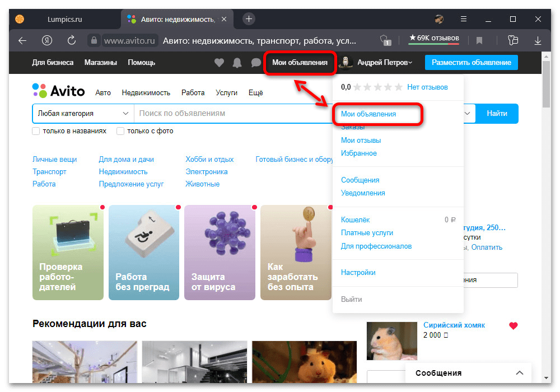
Task: Check the 'только с фото' option
Action: 120,131
